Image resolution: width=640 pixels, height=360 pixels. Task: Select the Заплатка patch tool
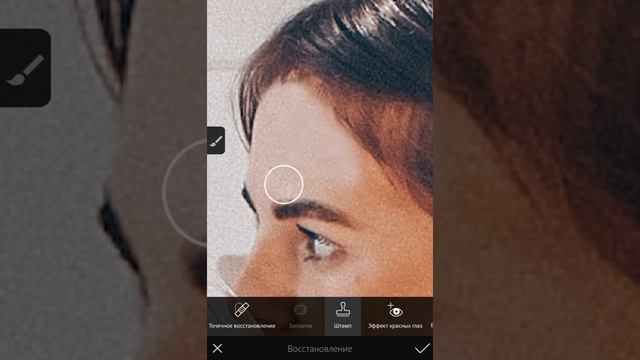[x=300, y=316]
